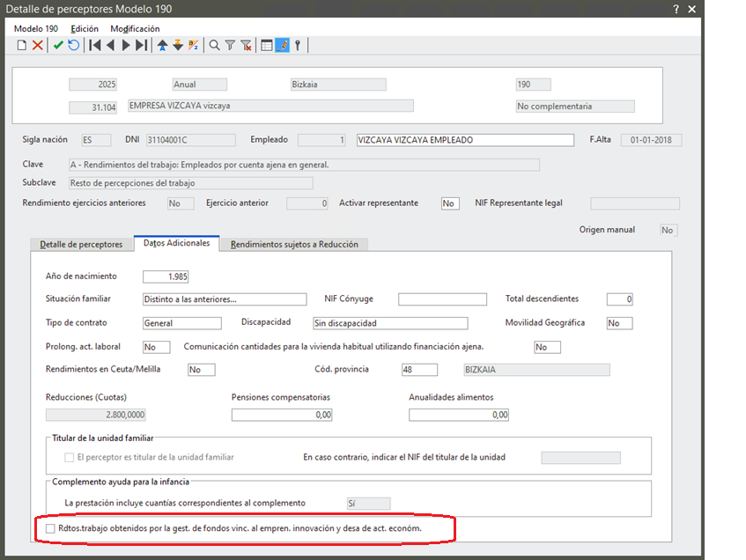Open the Edición menu
The width and height of the screenshot is (746, 560).
85,29
